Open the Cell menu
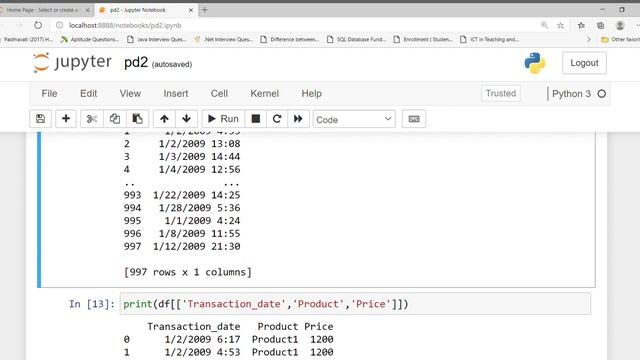Screen dimensions: 640x360 point(219,93)
